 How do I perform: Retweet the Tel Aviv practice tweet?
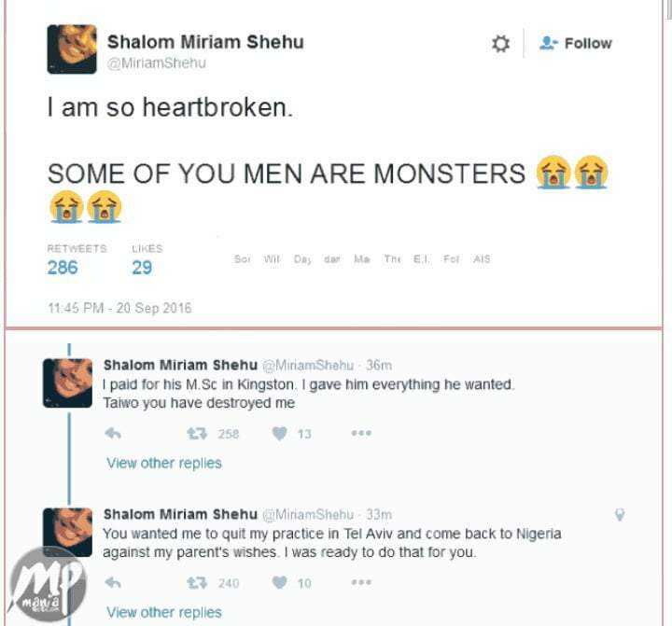197,583
